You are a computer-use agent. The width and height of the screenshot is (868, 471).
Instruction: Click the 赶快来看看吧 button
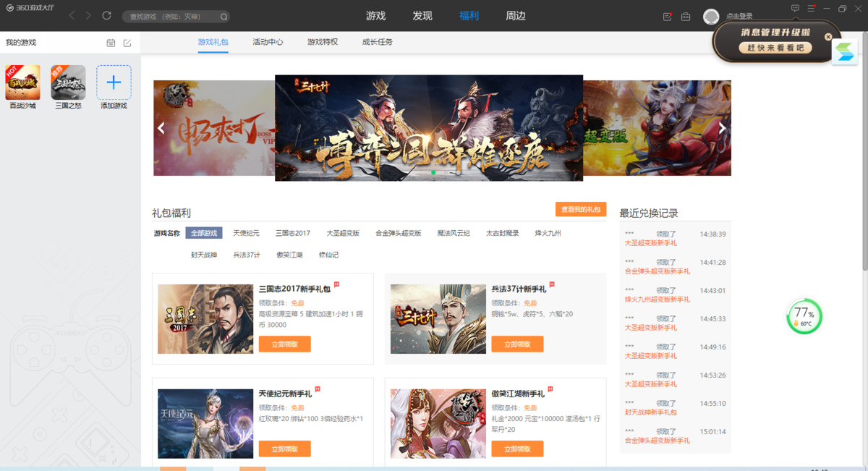click(x=775, y=48)
